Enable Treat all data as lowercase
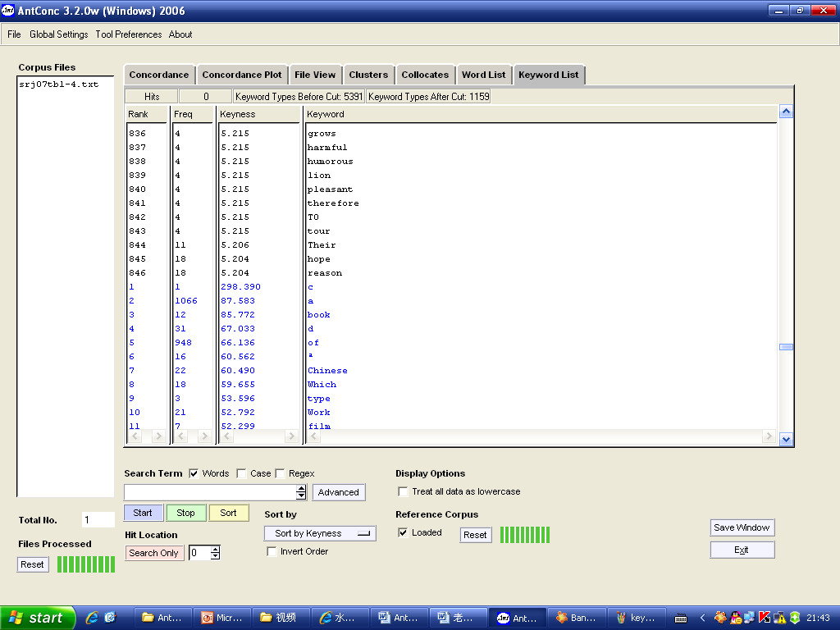This screenshot has height=630, width=840. coord(404,492)
